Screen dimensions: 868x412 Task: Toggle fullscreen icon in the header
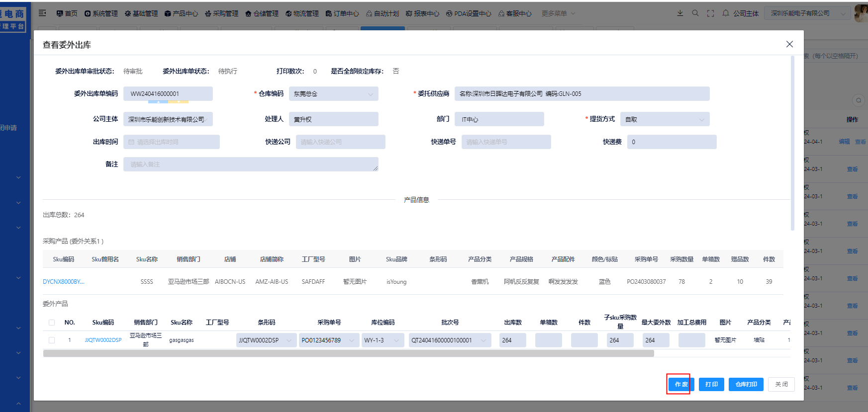(710, 13)
